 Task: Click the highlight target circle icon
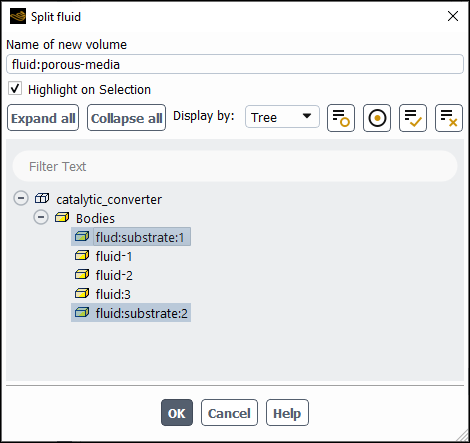tap(377, 118)
